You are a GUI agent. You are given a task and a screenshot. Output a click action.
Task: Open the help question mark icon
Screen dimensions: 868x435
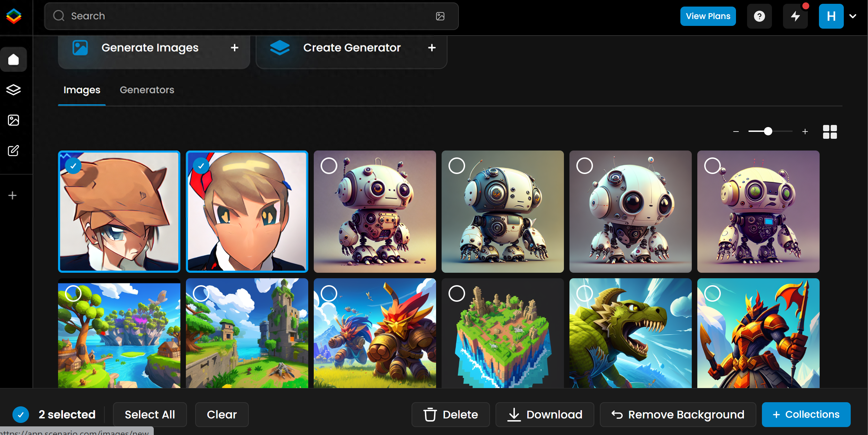[759, 16]
